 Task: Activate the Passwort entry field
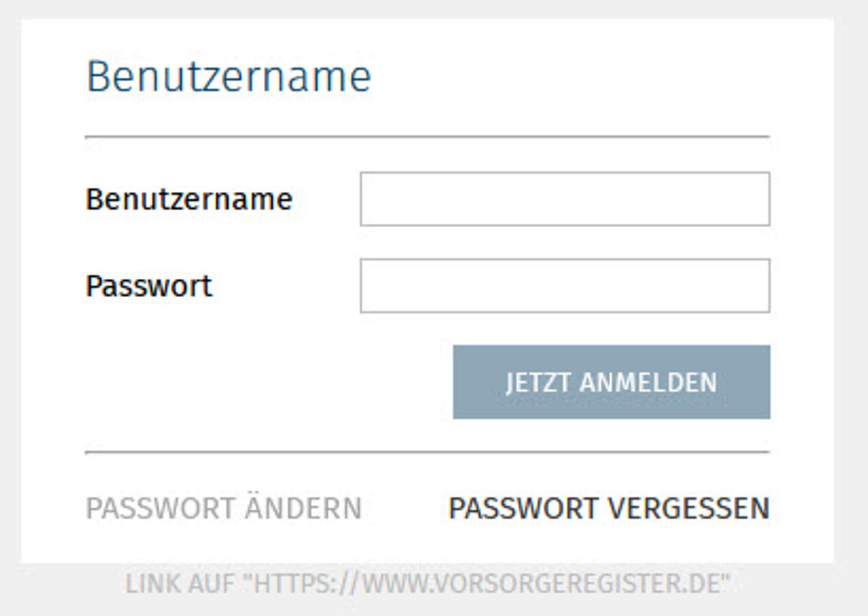(563, 285)
